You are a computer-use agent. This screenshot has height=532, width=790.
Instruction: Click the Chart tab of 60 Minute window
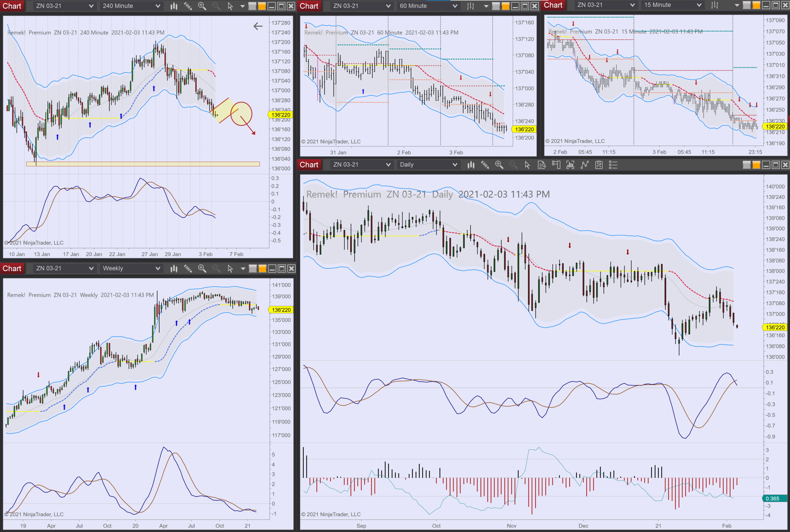click(x=309, y=6)
